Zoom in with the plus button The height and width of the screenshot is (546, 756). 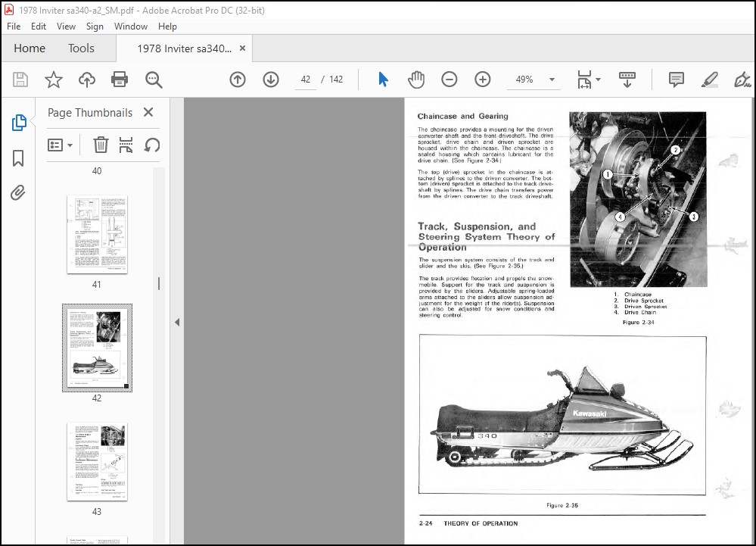click(x=483, y=80)
